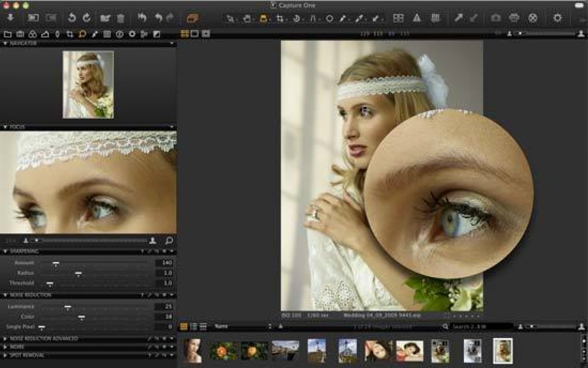Open the Library folder tool tab
Screen dimensions: 588x368
7,34
